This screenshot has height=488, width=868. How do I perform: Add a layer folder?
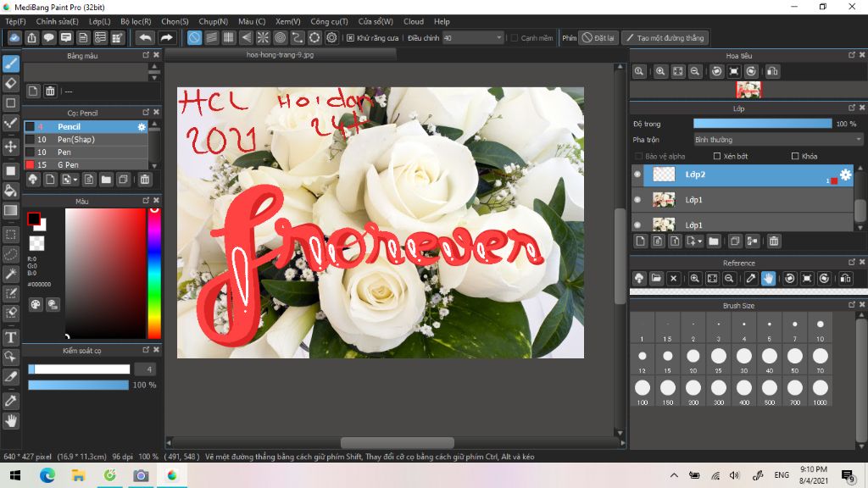(714, 241)
